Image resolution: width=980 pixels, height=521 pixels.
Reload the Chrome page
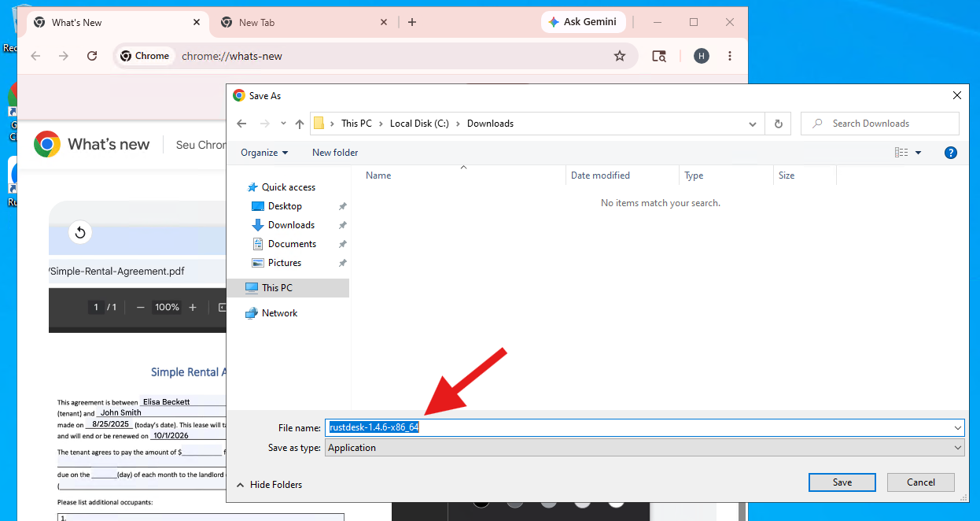point(92,56)
